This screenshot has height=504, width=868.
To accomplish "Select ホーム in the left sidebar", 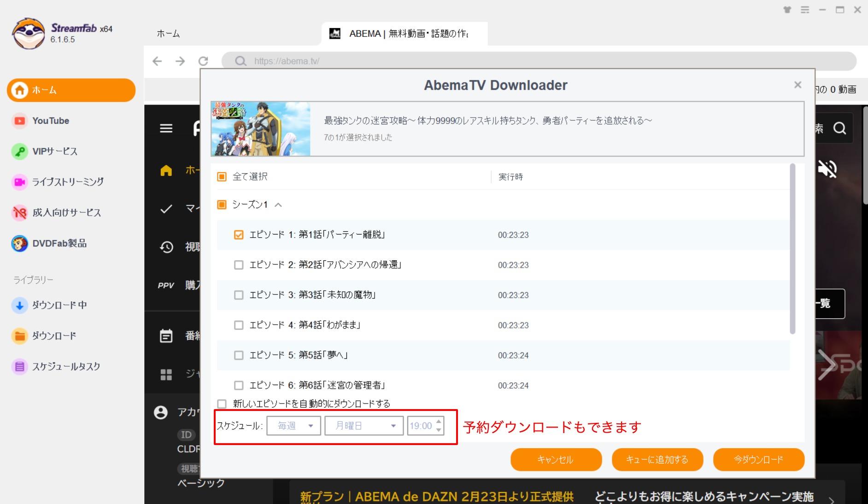I will [71, 90].
